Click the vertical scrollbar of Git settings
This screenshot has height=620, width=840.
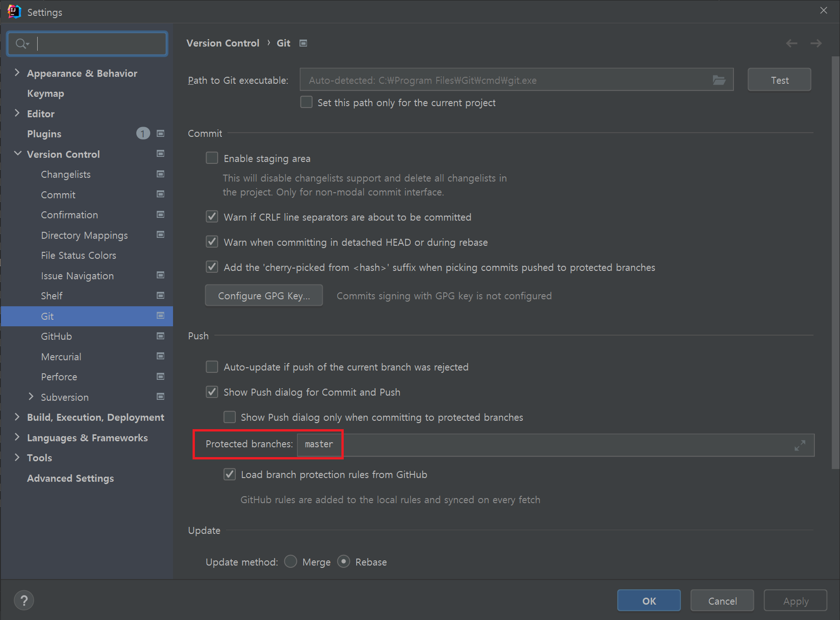coord(835,263)
